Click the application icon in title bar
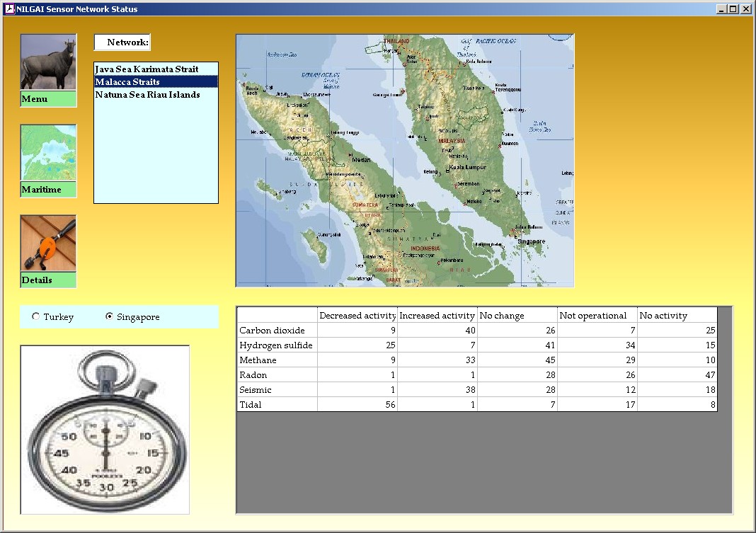The height and width of the screenshot is (533, 756). (x=9, y=9)
